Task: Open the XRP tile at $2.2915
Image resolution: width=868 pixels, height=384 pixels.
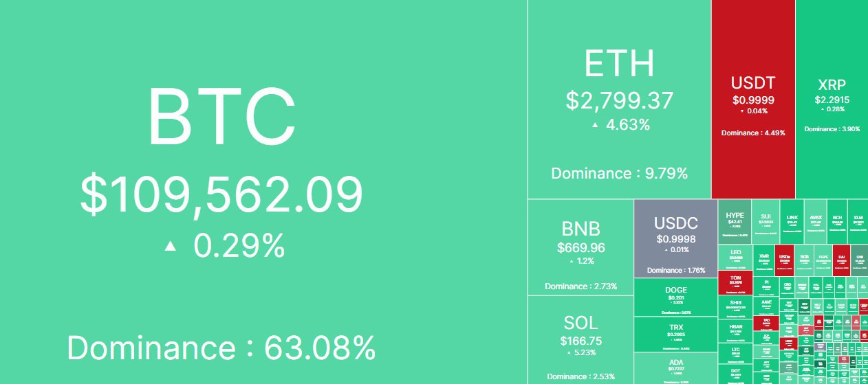Action: pos(832,100)
